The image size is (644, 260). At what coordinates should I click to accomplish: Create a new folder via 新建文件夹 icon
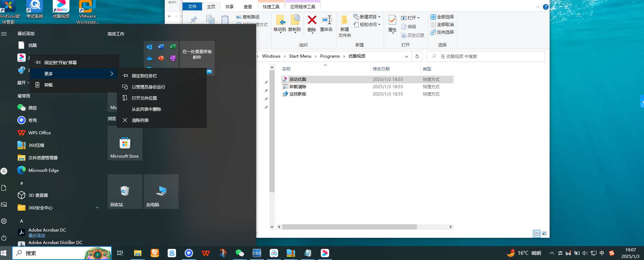(x=344, y=20)
